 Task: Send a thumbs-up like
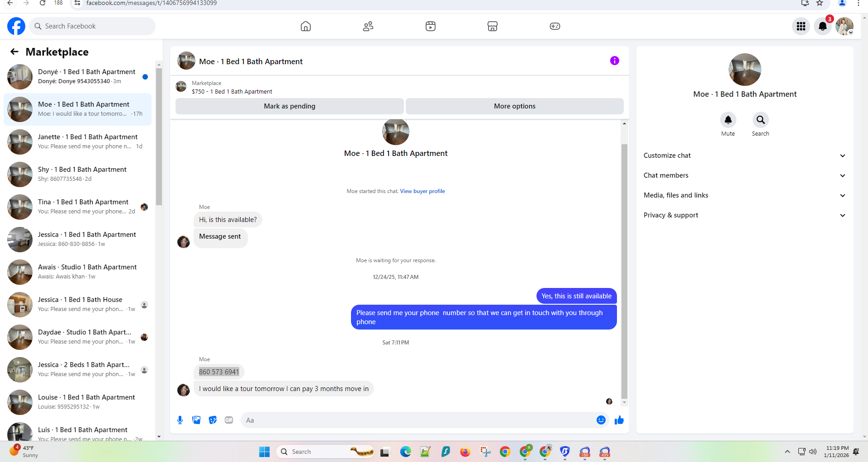tap(619, 420)
